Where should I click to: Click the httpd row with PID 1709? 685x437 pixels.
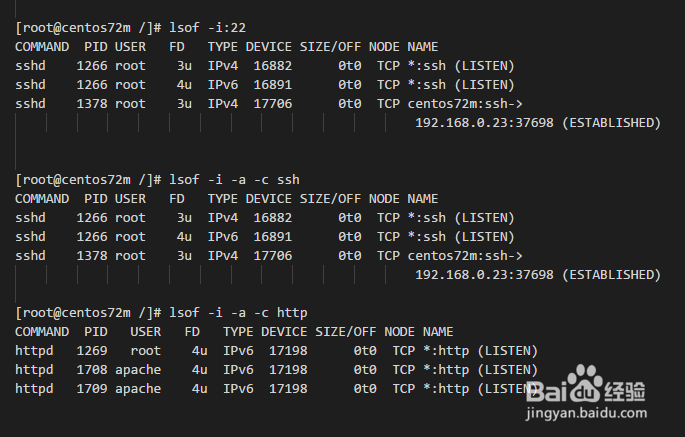tap(276, 389)
